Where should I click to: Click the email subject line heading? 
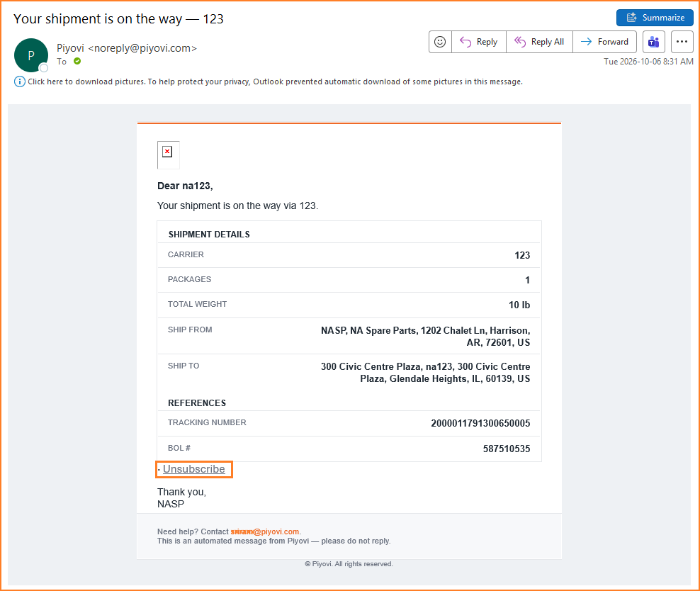(118, 18)
